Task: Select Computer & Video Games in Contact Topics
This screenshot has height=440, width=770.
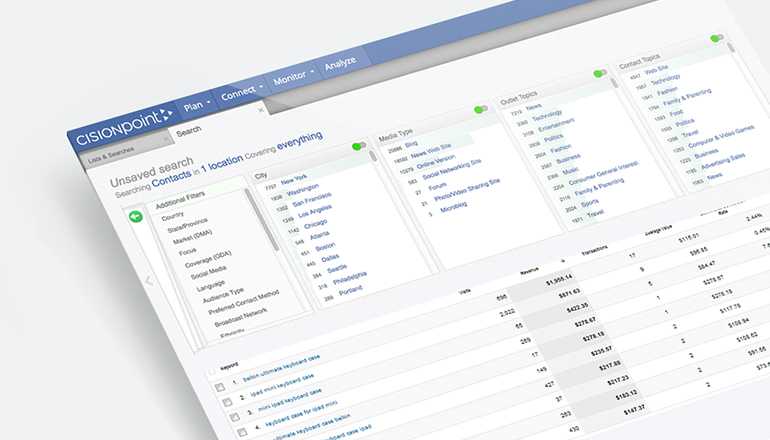Action: click(721, 137)
